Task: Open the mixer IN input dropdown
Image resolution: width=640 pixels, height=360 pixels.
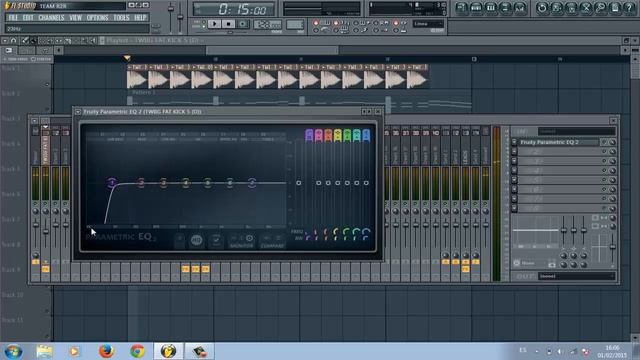Action: (576, 131)
